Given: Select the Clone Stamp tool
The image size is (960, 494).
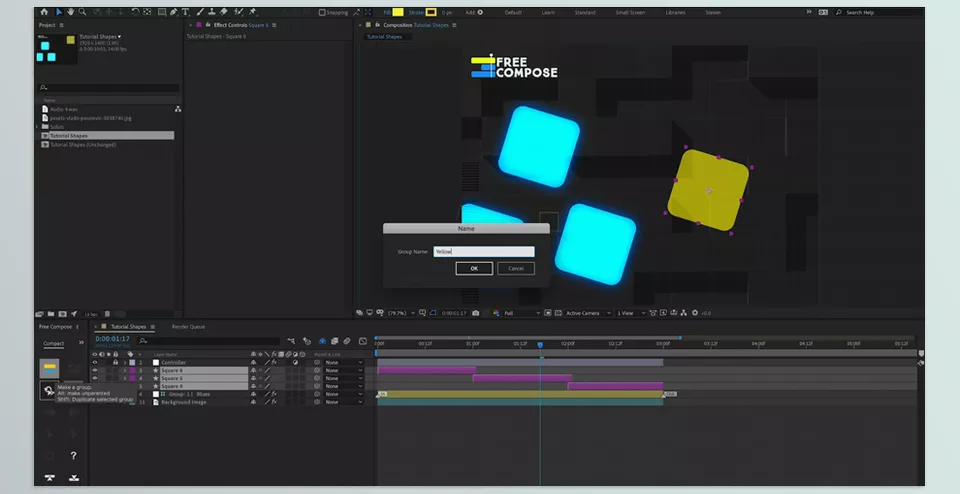Looking at the screenshot, I should tap(211, 12).
